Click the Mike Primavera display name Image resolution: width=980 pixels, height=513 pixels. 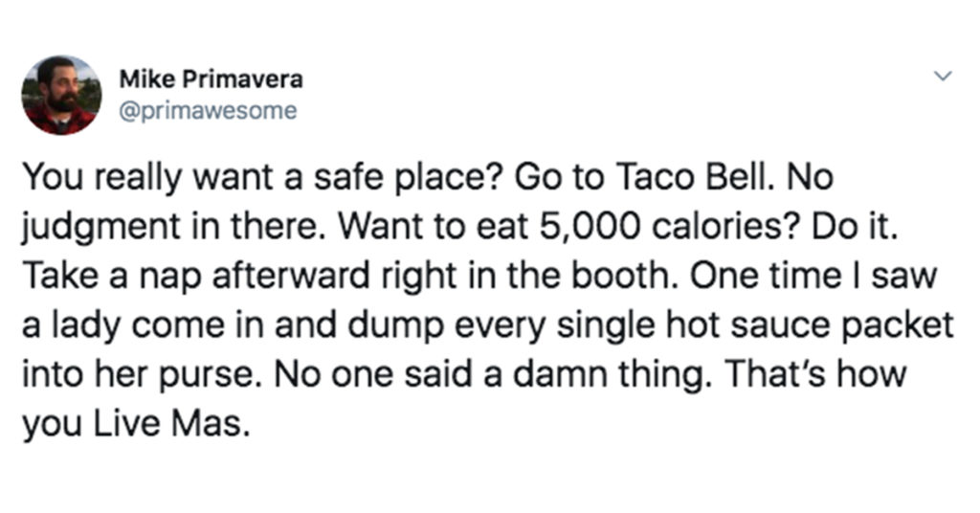pos(211,79)
